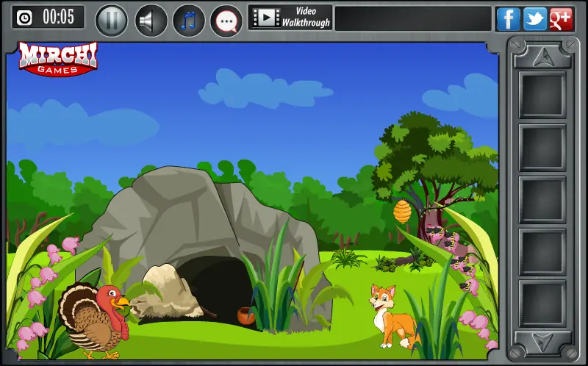588x366 pixels.
Task: Select the last inventory slot
Action: click(542, 304)
